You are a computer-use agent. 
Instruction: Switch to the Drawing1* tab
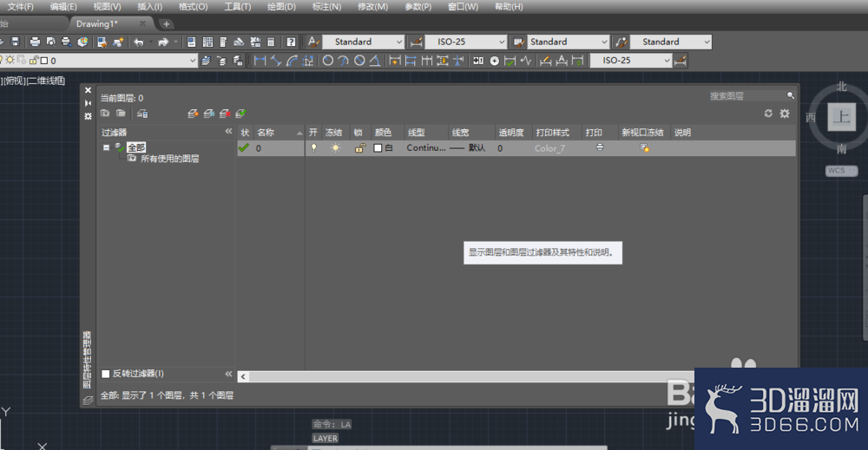click(97, 23)
